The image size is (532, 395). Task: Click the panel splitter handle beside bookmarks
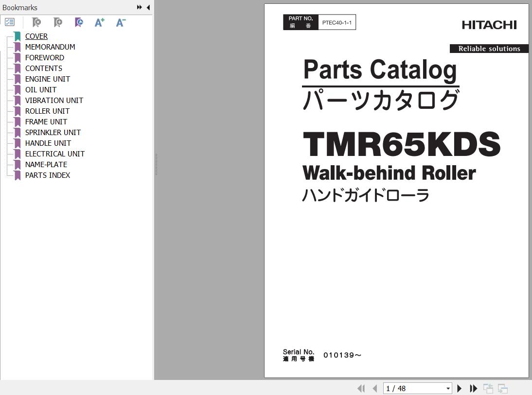(x=156, y=164)
